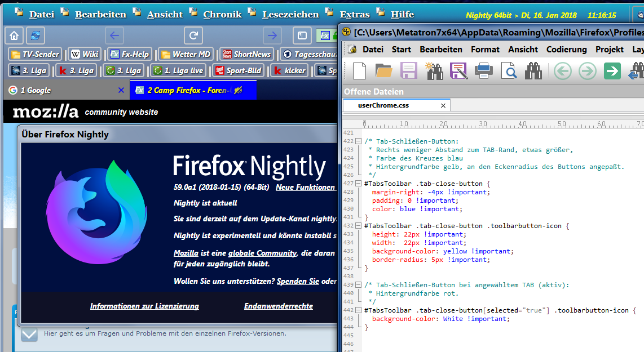Open a file with the folder icon
644x352 pixels.
coord(384,71)
